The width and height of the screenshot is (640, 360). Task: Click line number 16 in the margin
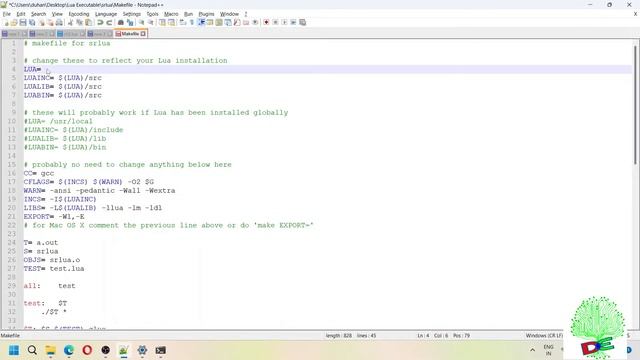11,173
